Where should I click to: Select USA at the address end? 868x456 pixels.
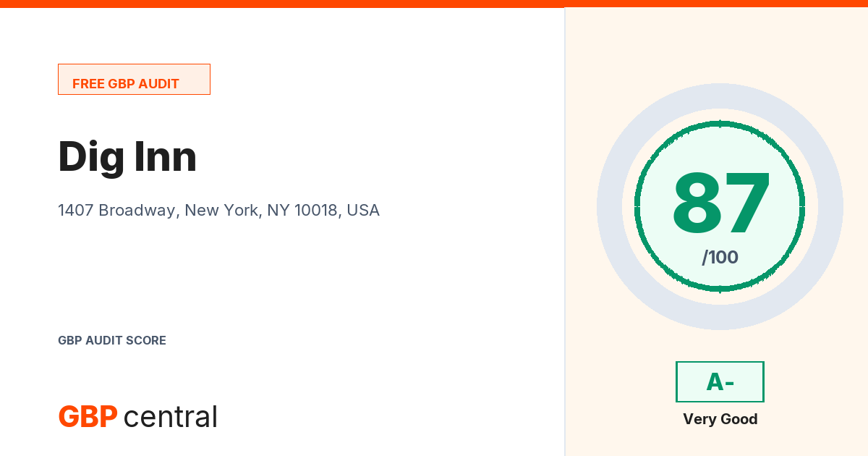click(x=362, y=211)
